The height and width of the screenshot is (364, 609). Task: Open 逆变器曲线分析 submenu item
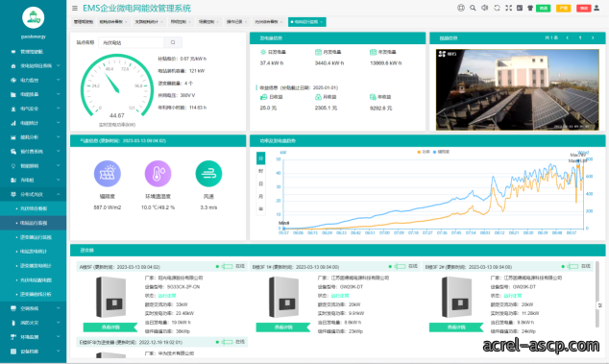pyautogui.click(x=33, y=294)
